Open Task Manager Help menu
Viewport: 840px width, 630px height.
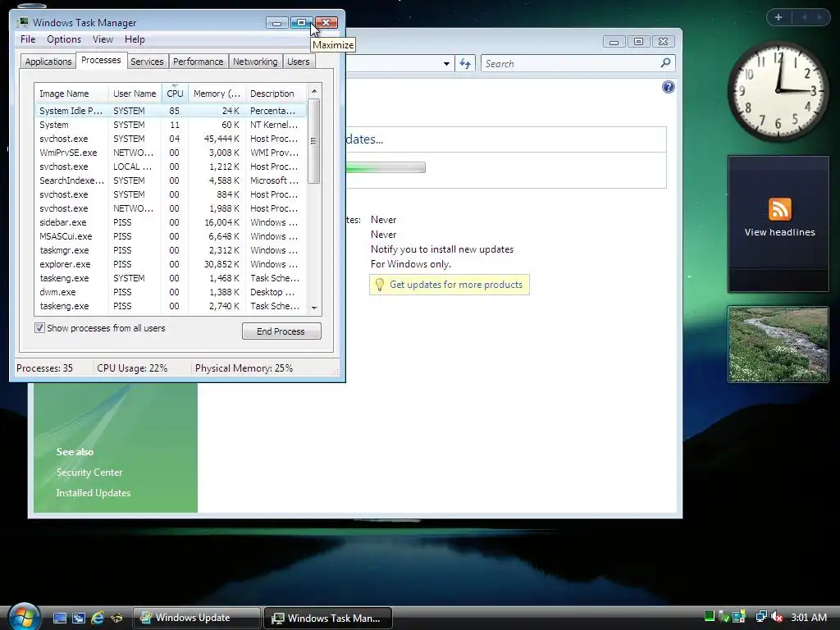click(135, 39)
